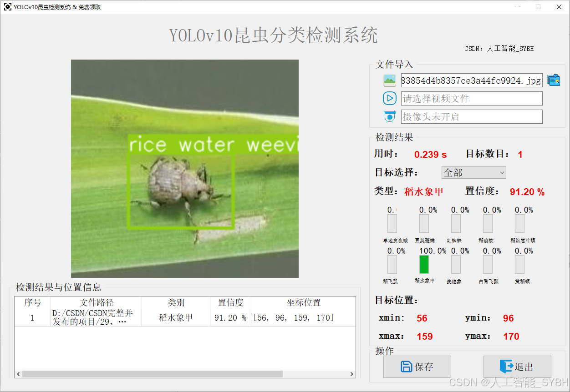
Task: Select the table cell 稻水象甲
Action: coord(176,318)
